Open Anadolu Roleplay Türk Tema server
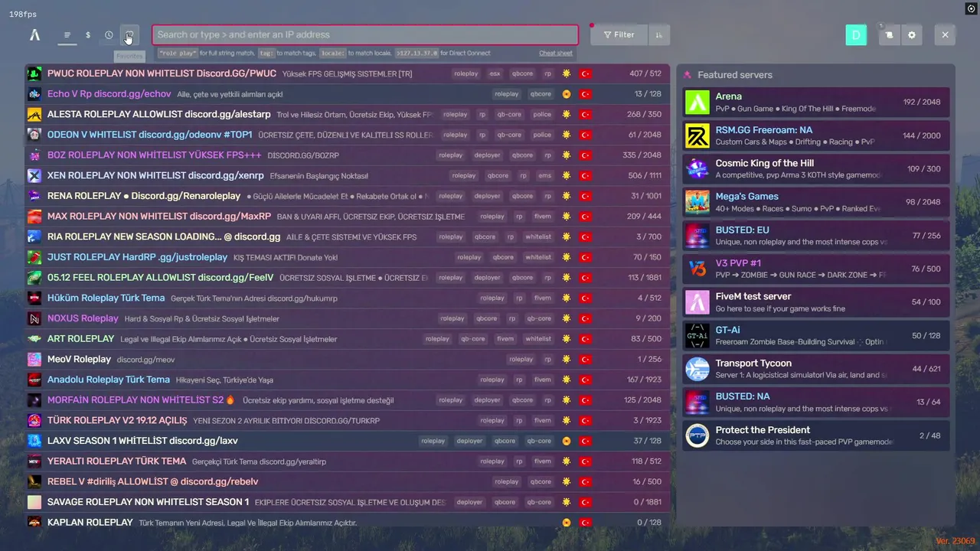 tap(347, 380)
